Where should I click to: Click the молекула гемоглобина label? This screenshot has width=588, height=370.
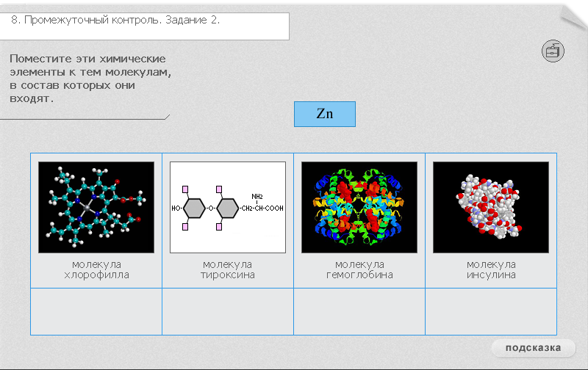point(359,269)
